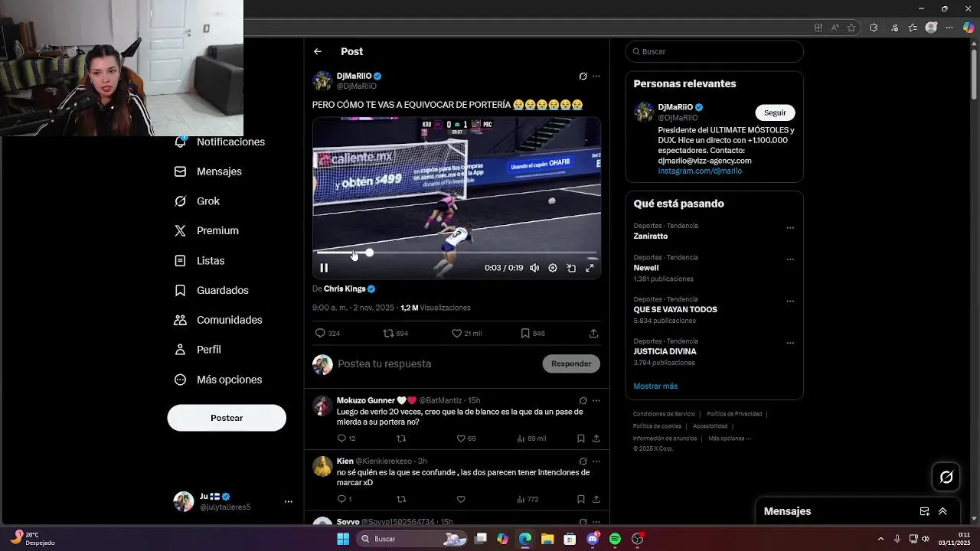Open Comunidades in sidebar

(218, 320)
